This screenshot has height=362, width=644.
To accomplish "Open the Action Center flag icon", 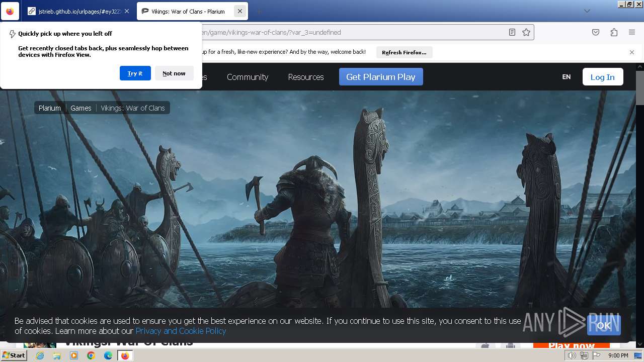I will click(x=596, y=355).
